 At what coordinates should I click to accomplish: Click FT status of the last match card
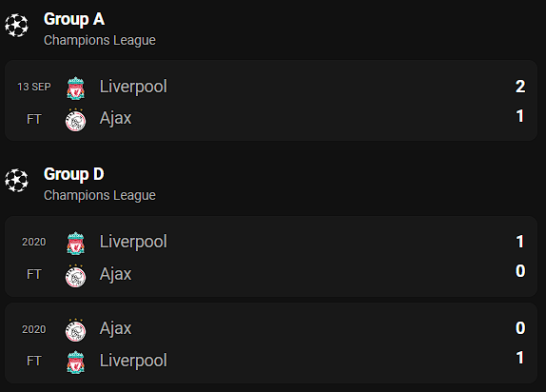34,361
